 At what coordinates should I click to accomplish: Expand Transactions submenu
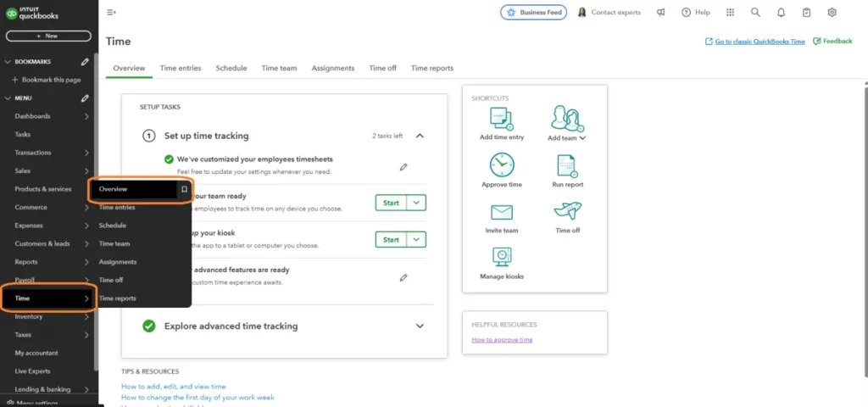click(x=87, y=153)
